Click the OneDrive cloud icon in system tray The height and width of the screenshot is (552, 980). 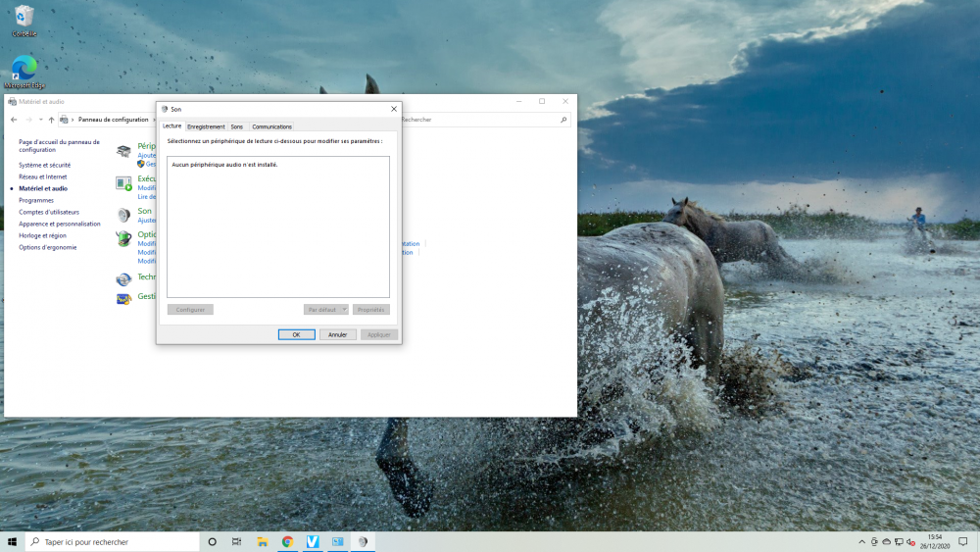[x=887, y=541]
